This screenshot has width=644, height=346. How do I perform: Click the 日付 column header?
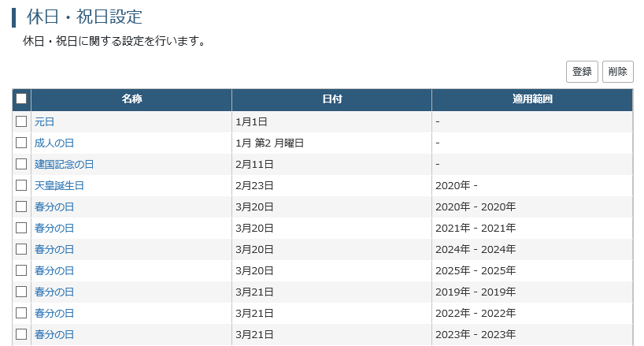point(332,99)
